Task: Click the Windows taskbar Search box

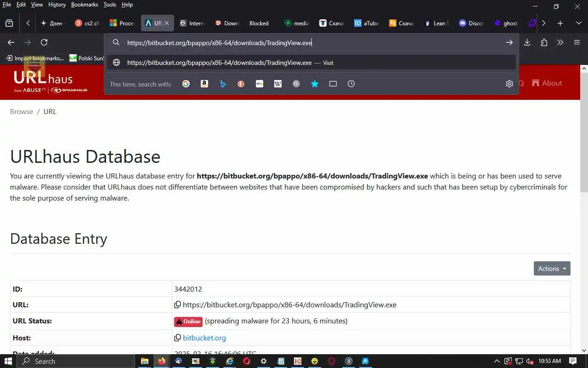Action: pos(76,361)
